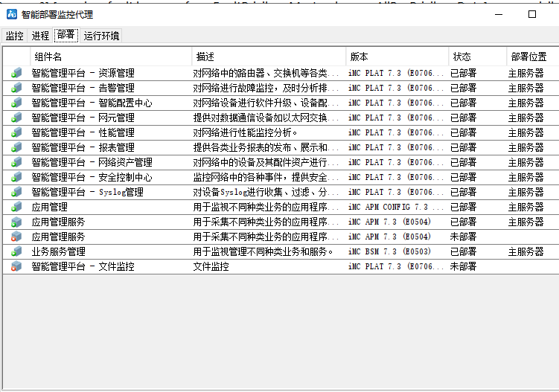Click the 描述 column header

click(269, 57)
